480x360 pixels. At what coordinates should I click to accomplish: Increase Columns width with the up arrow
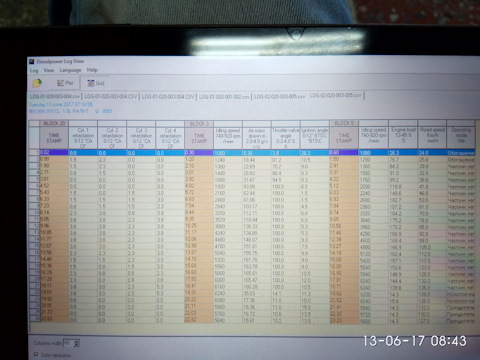(x=77, y=341)
